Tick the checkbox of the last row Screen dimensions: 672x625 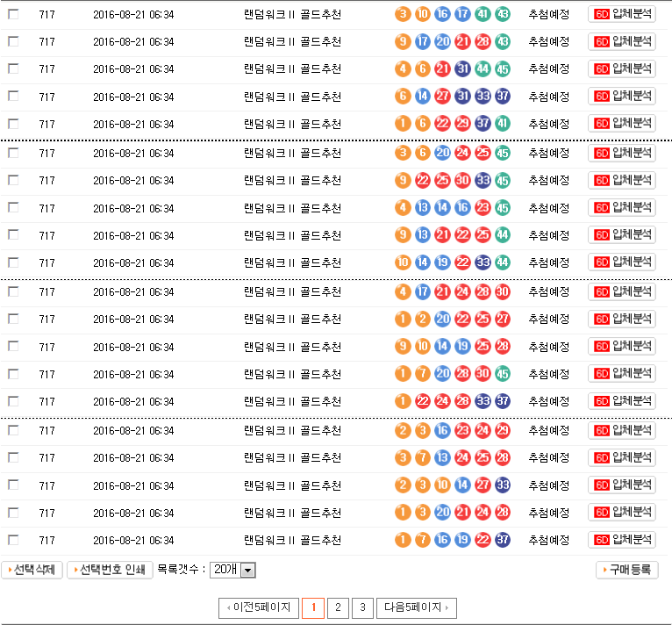[13, 540]
